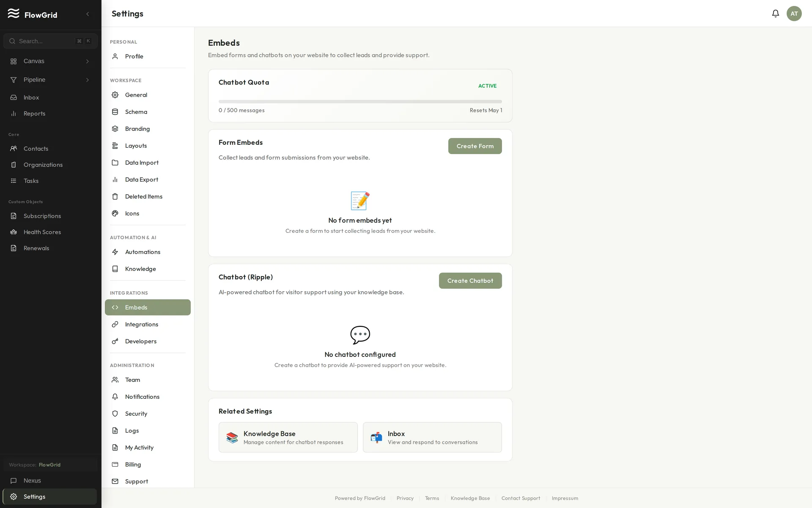Click the Inbox tray icon in sidebar

pos(14,97)
